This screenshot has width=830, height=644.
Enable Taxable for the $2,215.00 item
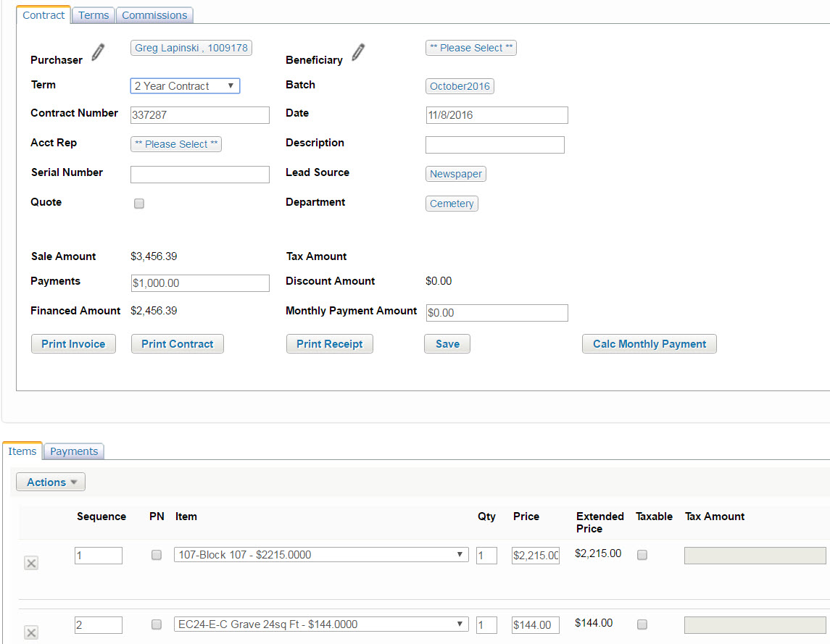[642, 555]
